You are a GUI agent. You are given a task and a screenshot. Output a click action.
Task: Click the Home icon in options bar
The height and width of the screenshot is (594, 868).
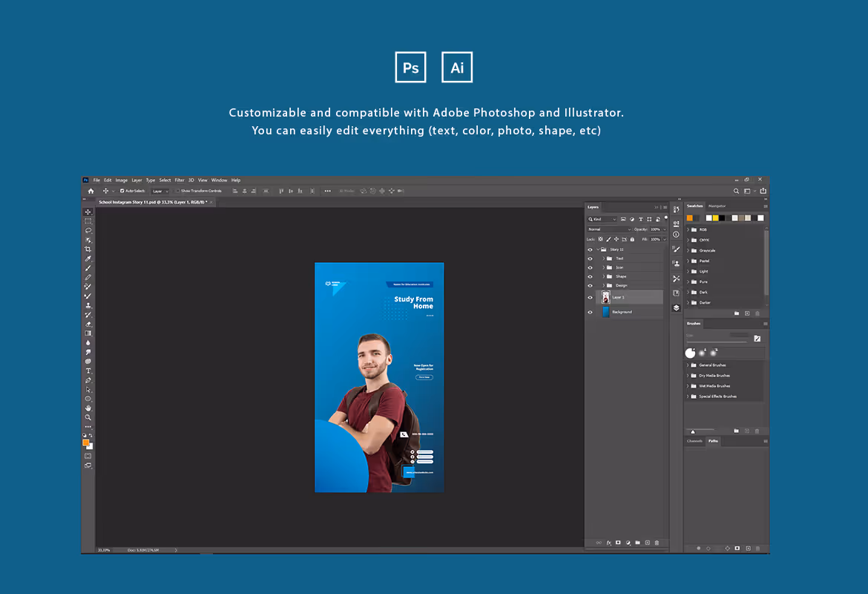[91, 191]
